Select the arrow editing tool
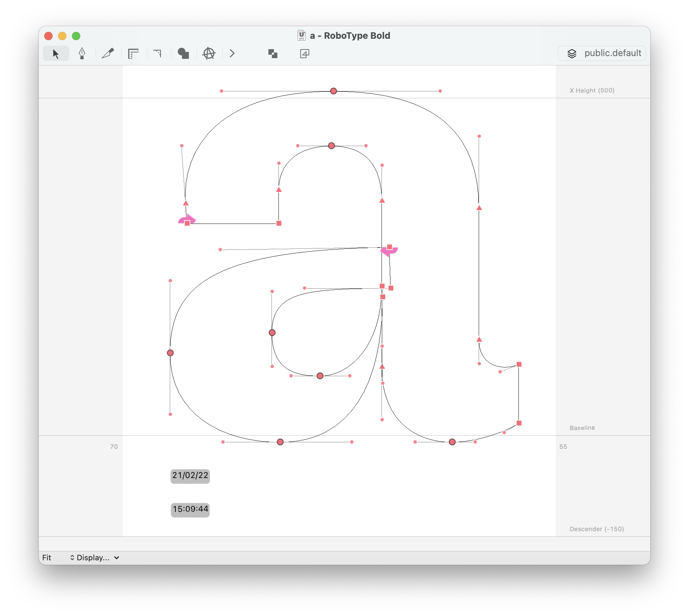Viewport: 689px width, 616px height. (56, 54)
